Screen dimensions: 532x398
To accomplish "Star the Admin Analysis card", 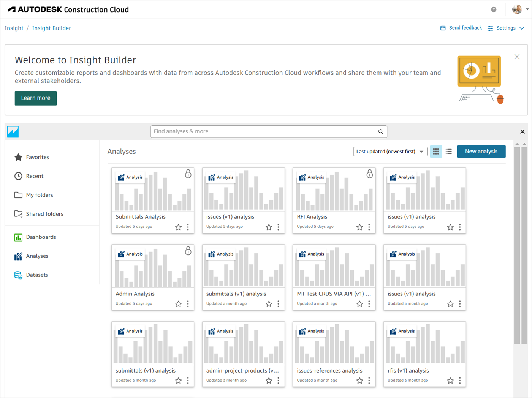I will 178,304.
